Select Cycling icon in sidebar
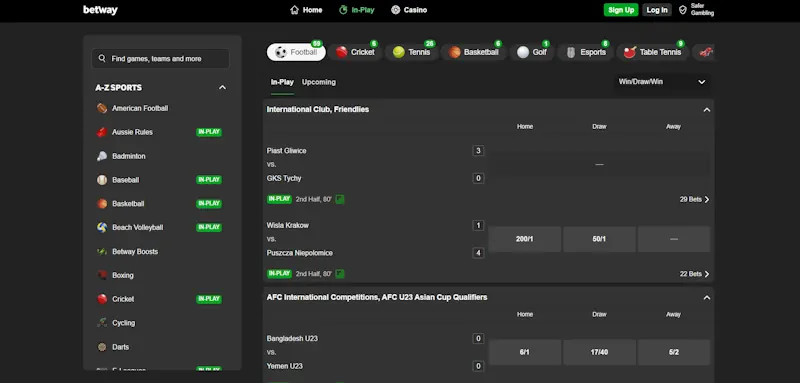The image size is (800, 383). click(102, 323)
